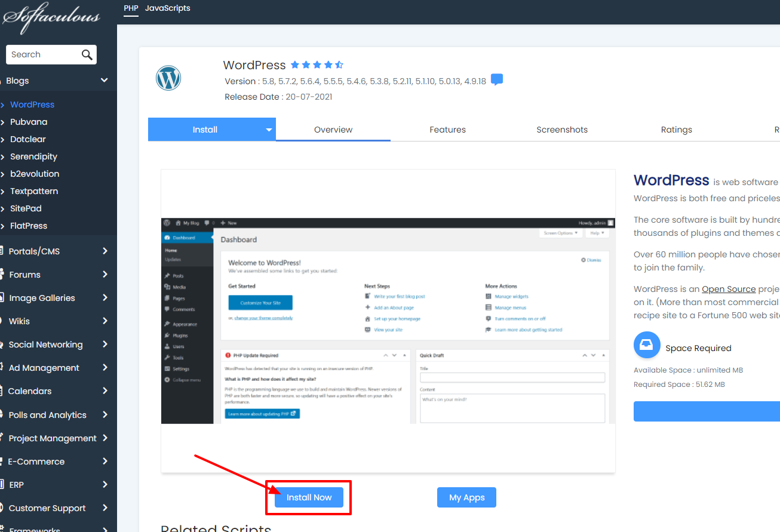Viewport: 780px width, 532px height.
Task: Click the Available Space unlimited MB text
Action: pyautogui.click(x=688, y=370)
